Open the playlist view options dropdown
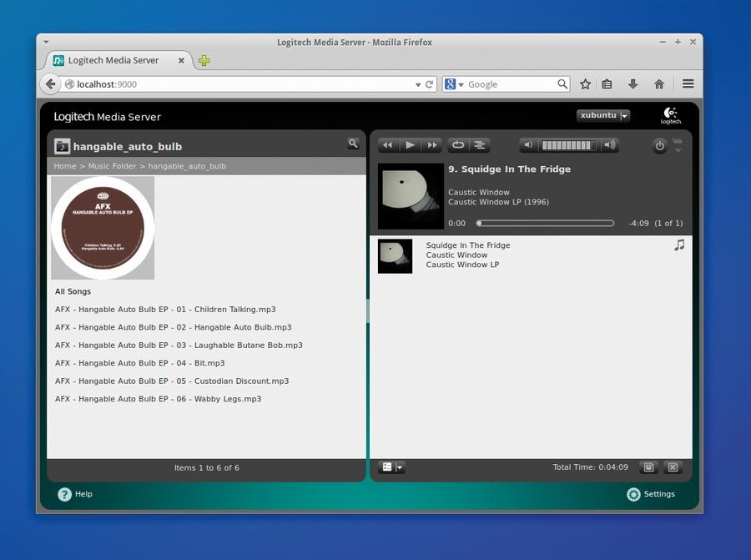This screenshot has height=560, width=751. 392,467
